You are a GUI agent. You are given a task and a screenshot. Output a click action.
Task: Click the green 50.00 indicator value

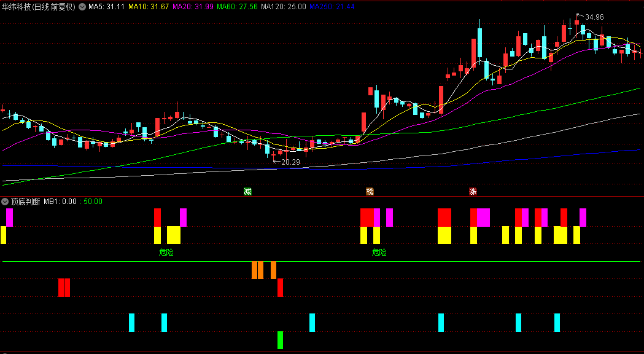tap(93, 202)
